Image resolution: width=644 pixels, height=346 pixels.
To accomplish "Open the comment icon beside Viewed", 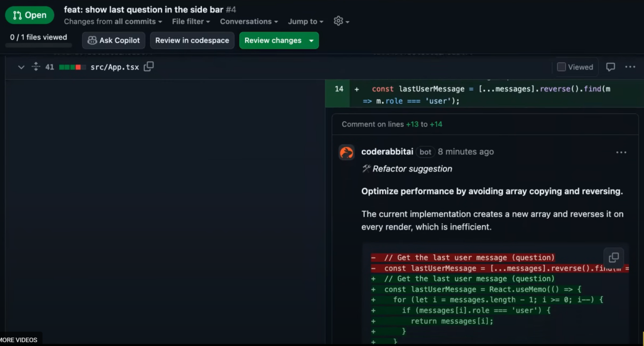I will coord(610,67).
